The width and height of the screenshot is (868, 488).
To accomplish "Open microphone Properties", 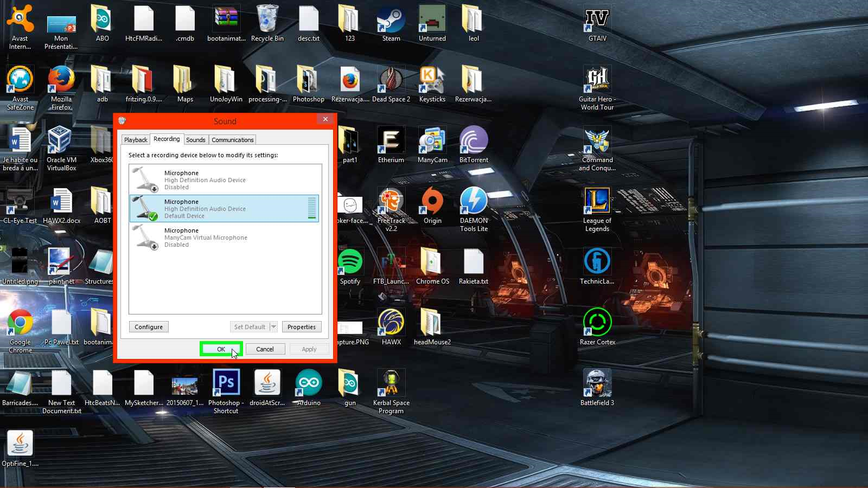I will tap(302, 327).
